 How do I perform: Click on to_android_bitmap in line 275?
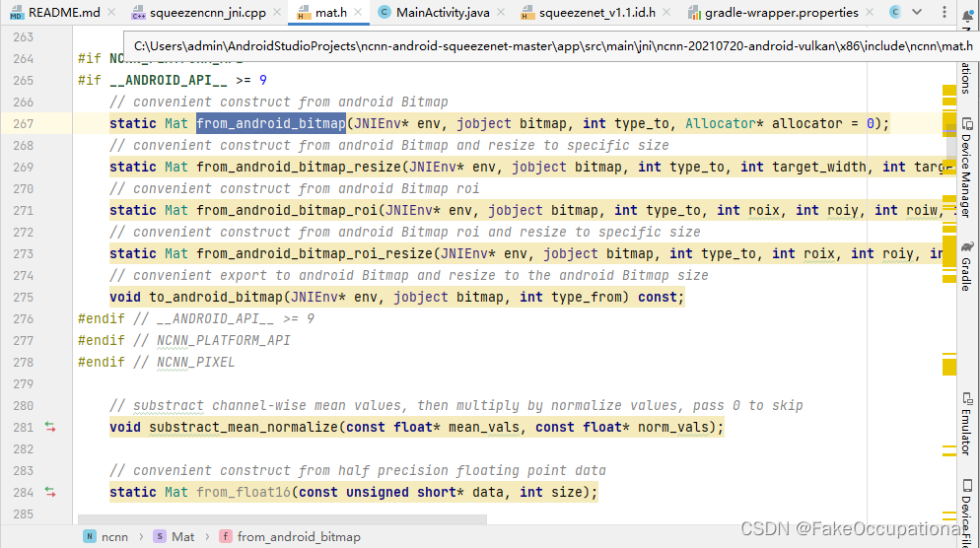tap(216, 297)
